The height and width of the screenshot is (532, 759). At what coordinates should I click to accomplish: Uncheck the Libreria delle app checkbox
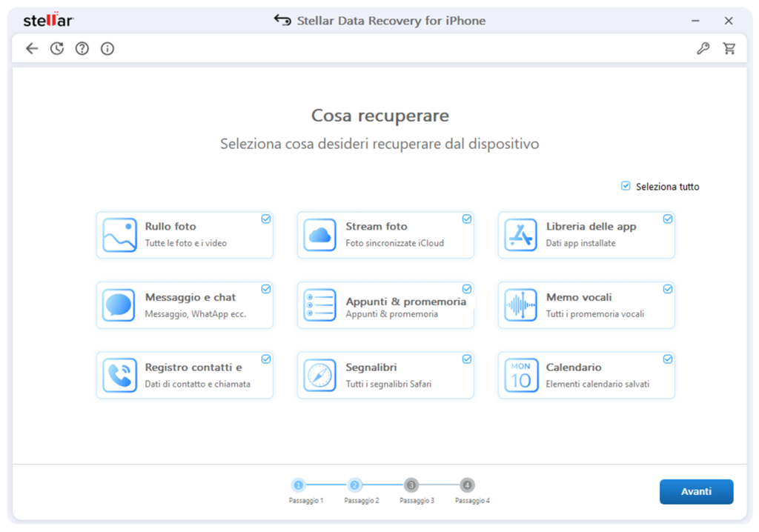668,219
